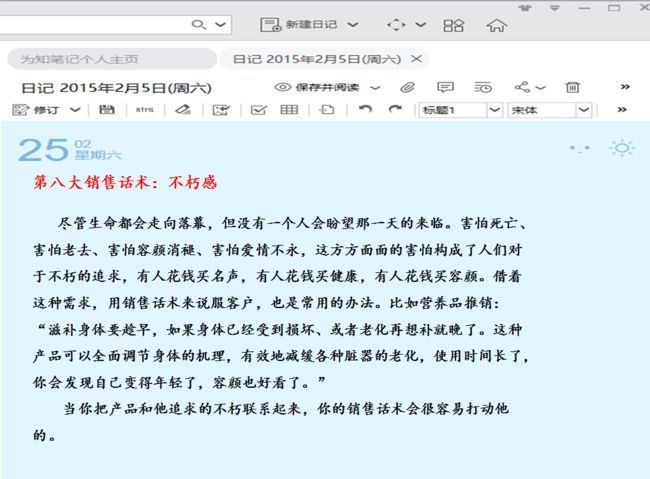Click 保存并阅读 button
This screenshot has width=650, height=479.
(x=317, y=87)
